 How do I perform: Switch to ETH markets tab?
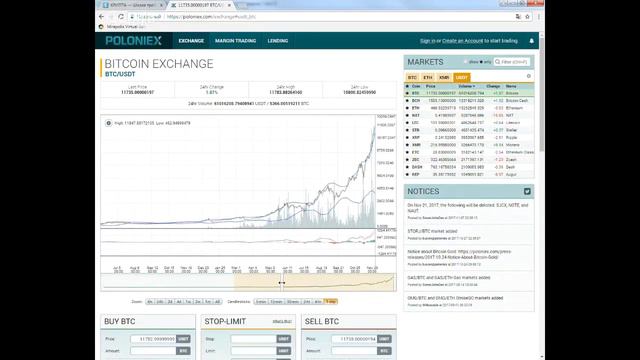click(428, 77)
